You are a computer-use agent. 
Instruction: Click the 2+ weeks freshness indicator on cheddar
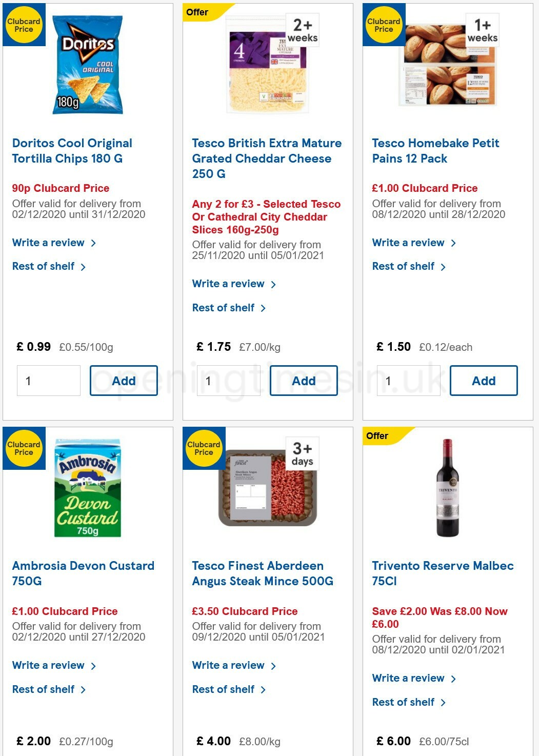pos(302,30)
